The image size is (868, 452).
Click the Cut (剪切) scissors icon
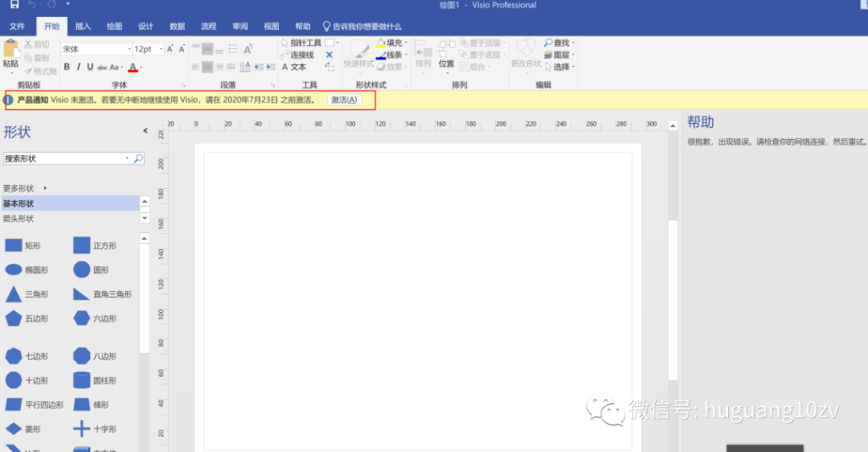tap(28, 44)
